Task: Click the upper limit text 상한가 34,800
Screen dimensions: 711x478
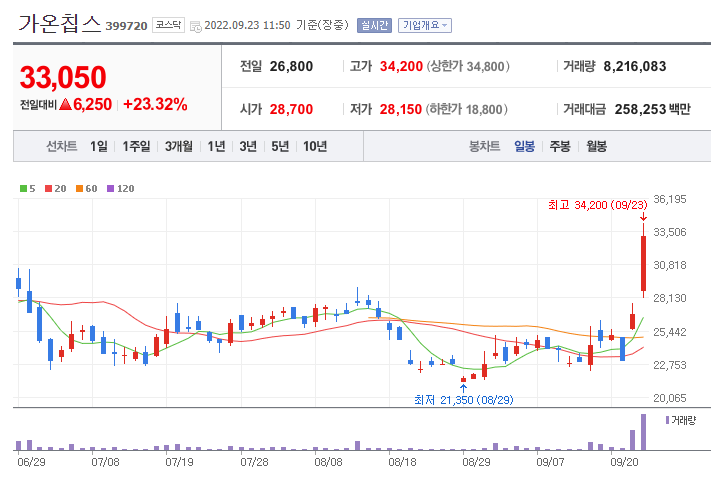Action: 468,67
